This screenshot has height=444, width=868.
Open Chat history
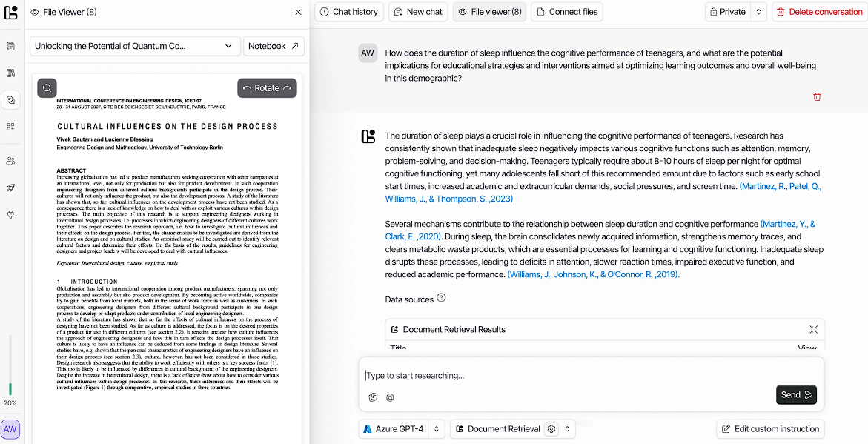point(348,12)
